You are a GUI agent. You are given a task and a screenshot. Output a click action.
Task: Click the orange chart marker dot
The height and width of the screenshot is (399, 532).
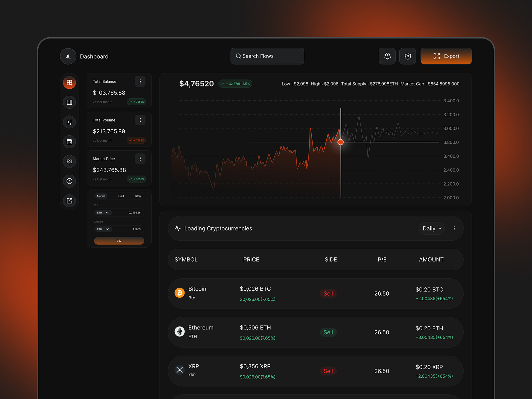coord(340,142)
